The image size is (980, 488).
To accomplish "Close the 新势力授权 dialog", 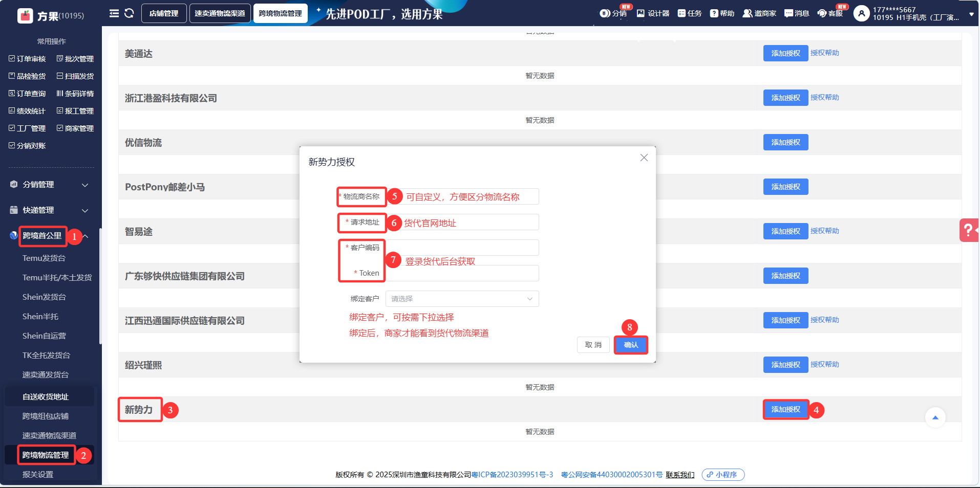I will point(644,158).
